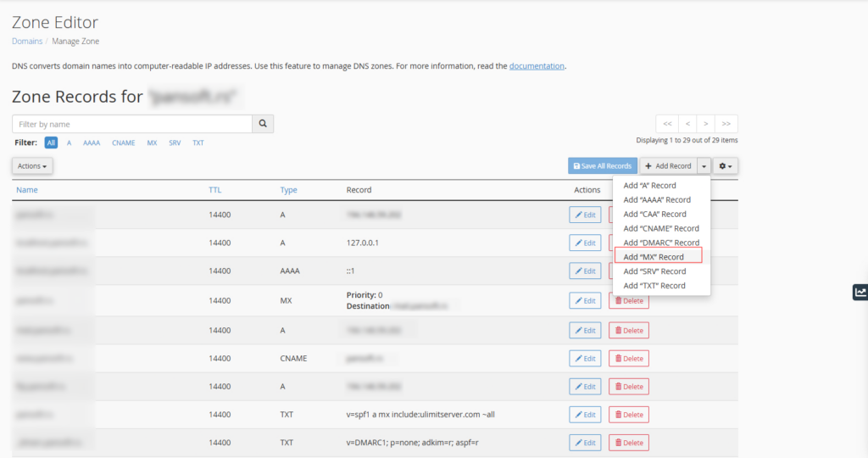This screenshot has width=868, height=458.
Task: Filter records by MX type
Action: (x=152, y=142)
